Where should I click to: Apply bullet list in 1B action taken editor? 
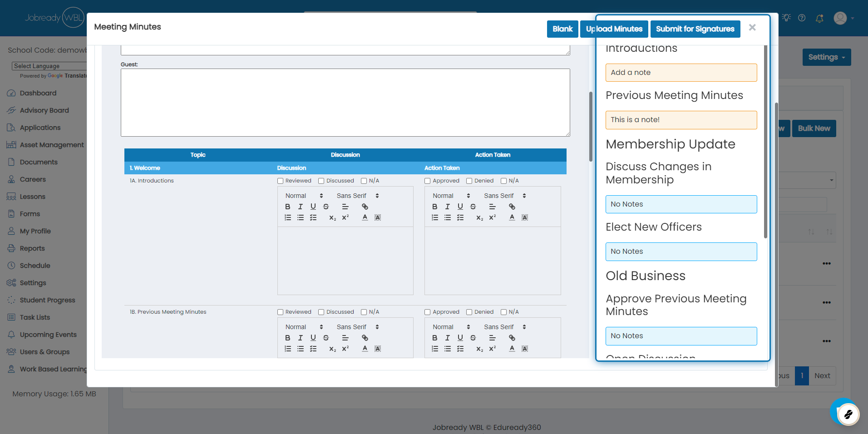(447, 349)
